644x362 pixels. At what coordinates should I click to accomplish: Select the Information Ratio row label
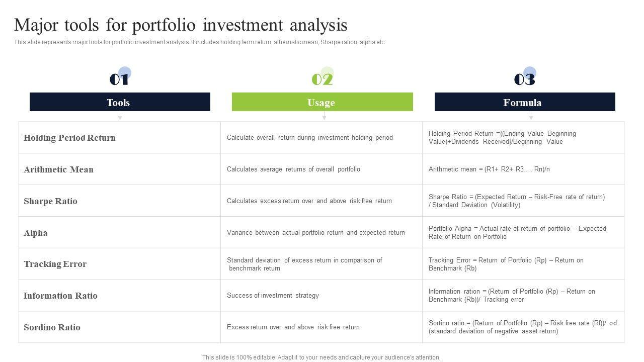(x=60, y=296)
